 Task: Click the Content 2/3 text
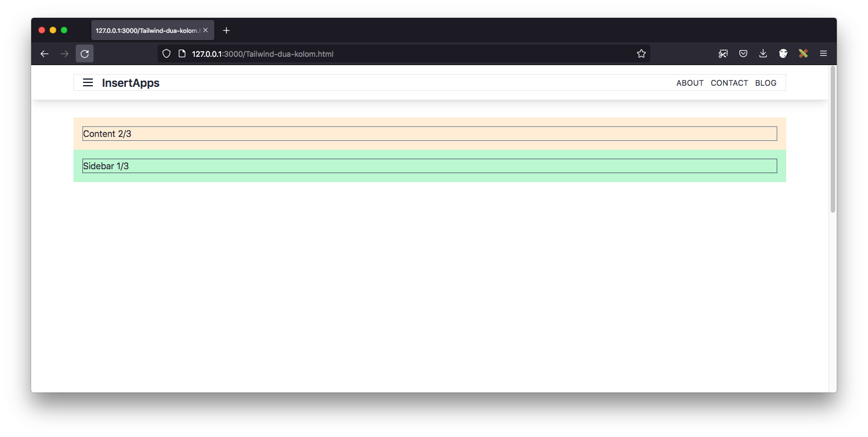click(107, 134)
